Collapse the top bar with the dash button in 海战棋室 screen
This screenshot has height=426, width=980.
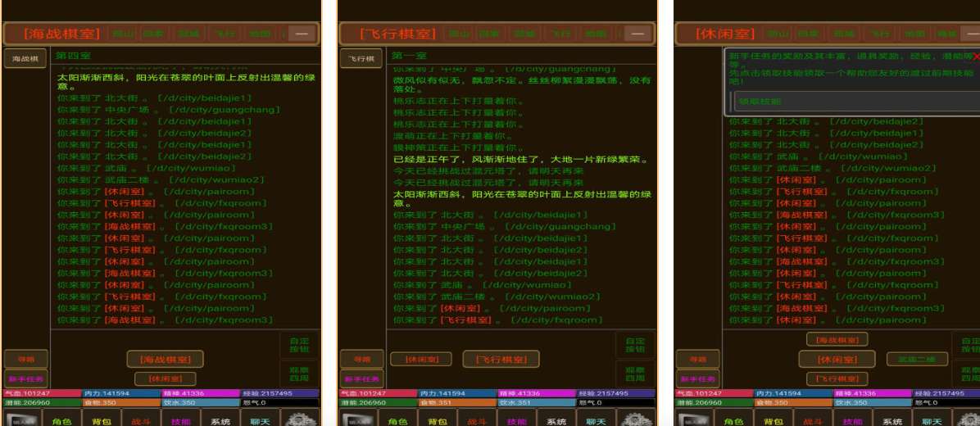pos(302,34)
